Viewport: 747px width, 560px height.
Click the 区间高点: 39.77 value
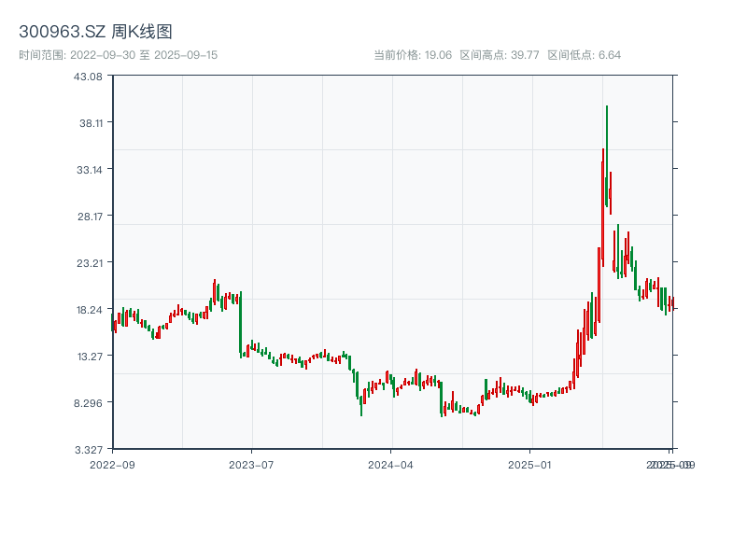click(500, 55)
